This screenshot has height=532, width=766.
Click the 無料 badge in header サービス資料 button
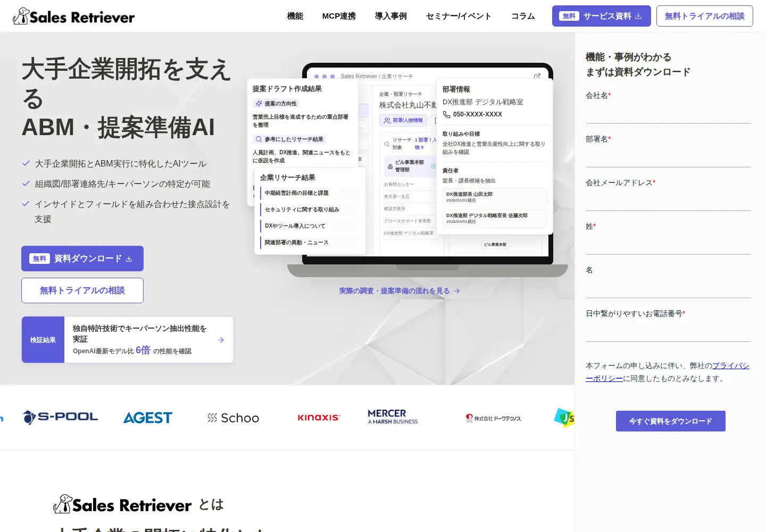tap(569, 16)
